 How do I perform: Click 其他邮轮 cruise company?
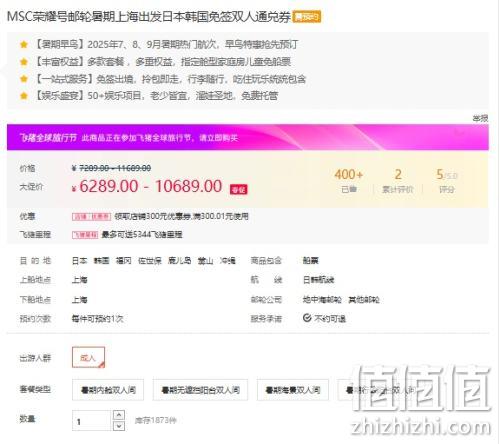(364, 300)
